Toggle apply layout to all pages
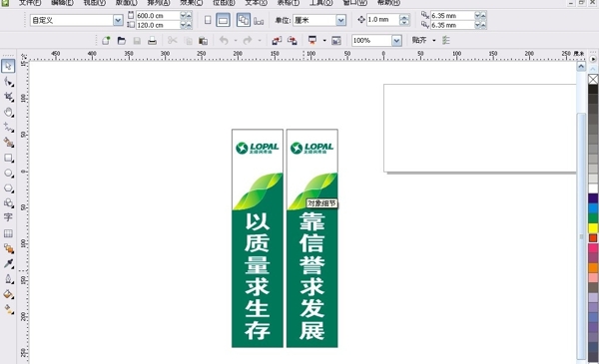 click(244, 20)
